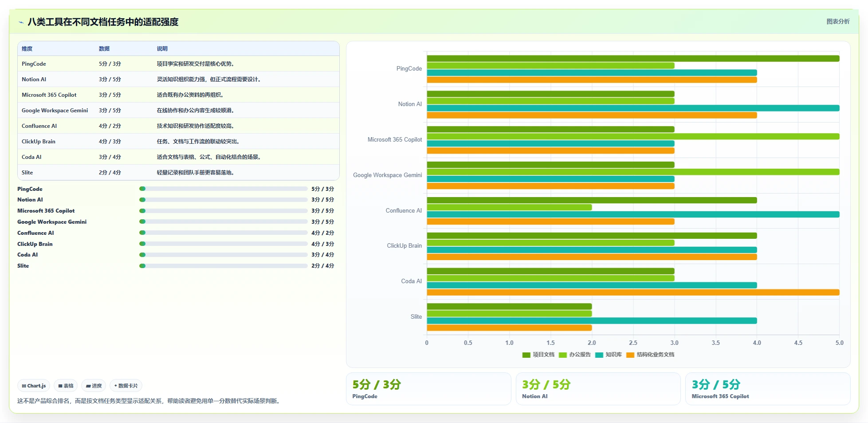Screen dimensions: 868x423
Task: Click the title "八类工具在不同文档任务中的适配强度"
Action: [x=103, y=22]
